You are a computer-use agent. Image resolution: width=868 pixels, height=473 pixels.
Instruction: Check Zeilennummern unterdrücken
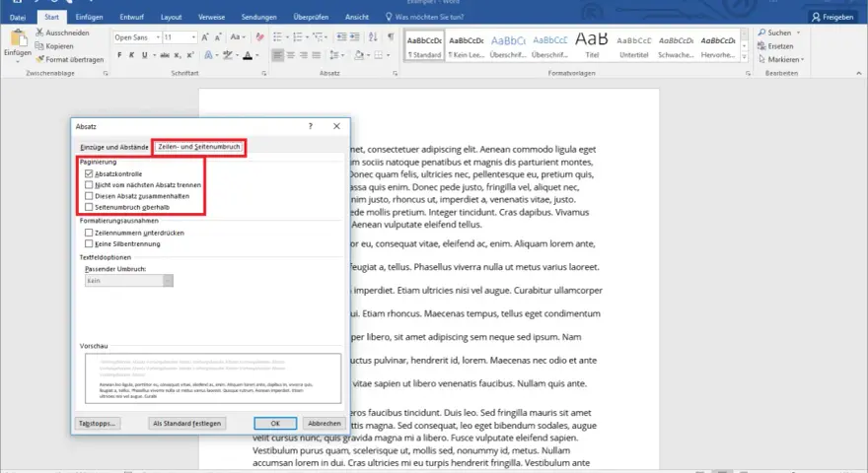click(89, 233)
